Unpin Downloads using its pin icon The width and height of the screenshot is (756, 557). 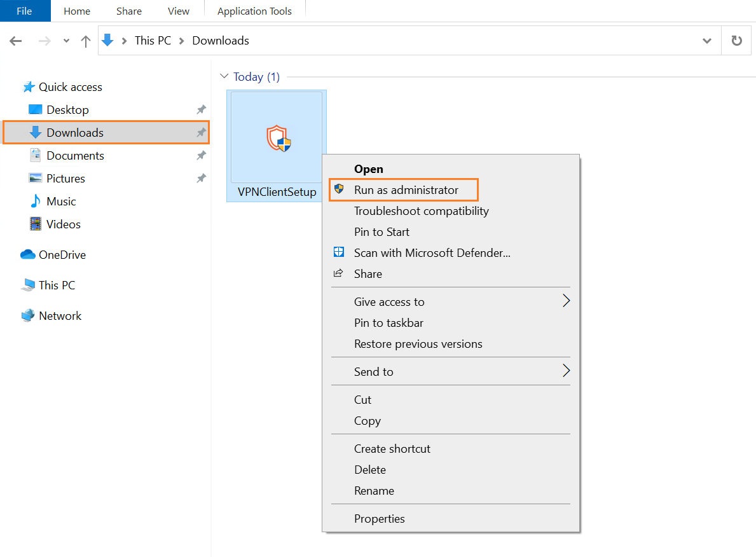coord(202,132)
